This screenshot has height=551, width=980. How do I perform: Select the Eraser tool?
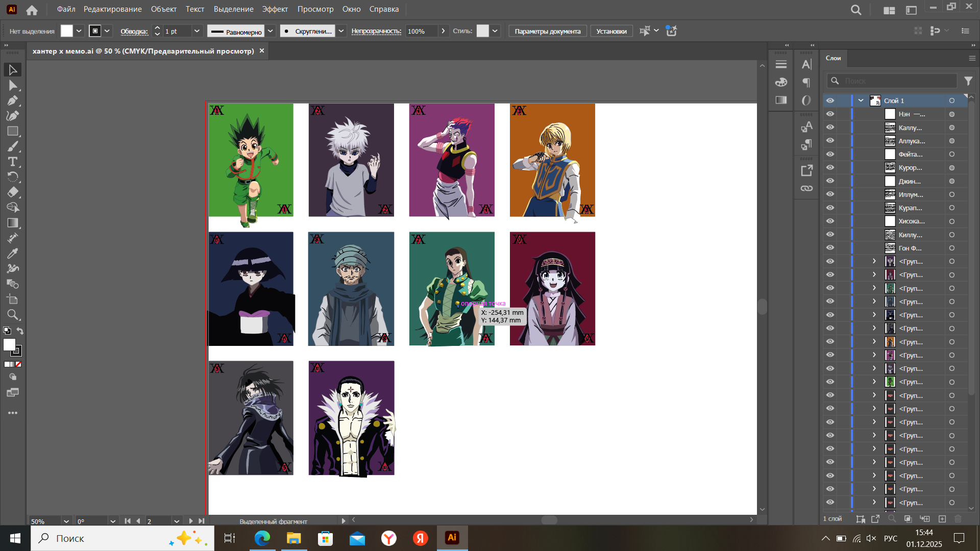(13, 192)
